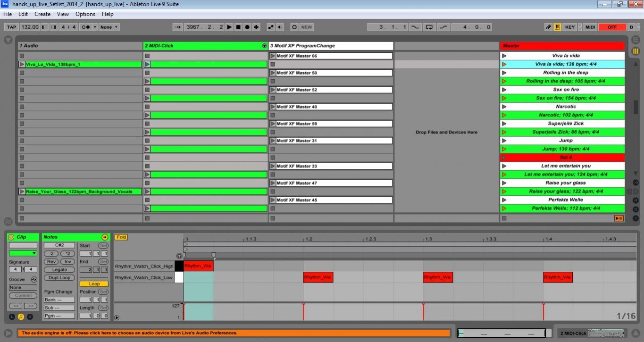This screenshot has height=342, width=644.
Task: Toggle the D overload indicator button
Action: coord(632,27)
